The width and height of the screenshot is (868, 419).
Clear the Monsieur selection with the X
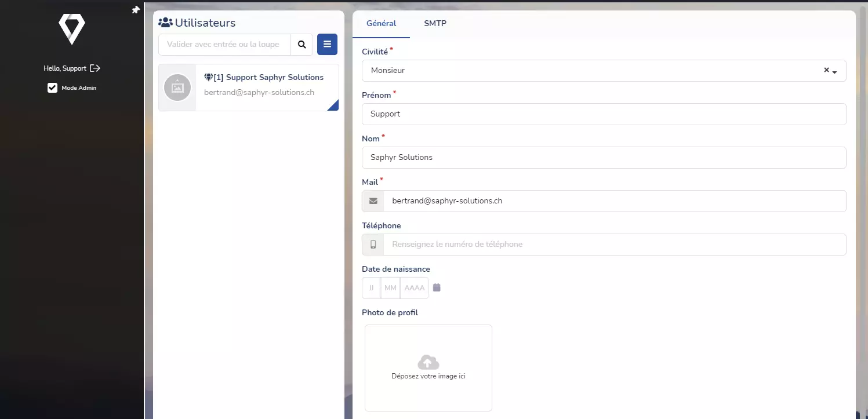pos(826,70)
